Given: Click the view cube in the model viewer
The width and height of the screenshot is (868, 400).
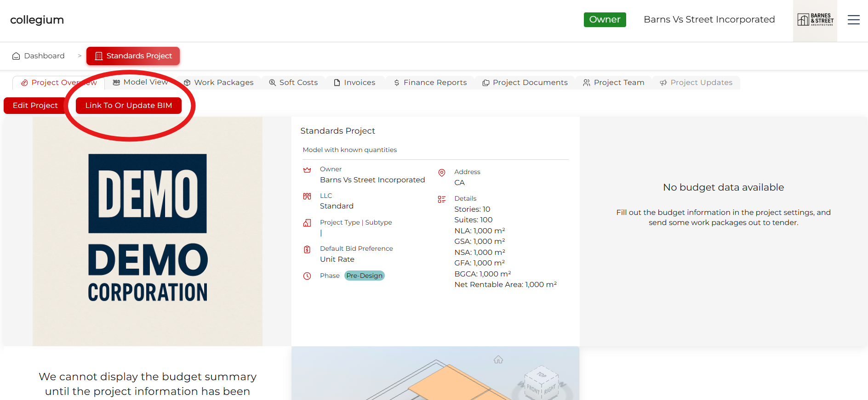Looking at the screenshot, I should click(542, 383).
